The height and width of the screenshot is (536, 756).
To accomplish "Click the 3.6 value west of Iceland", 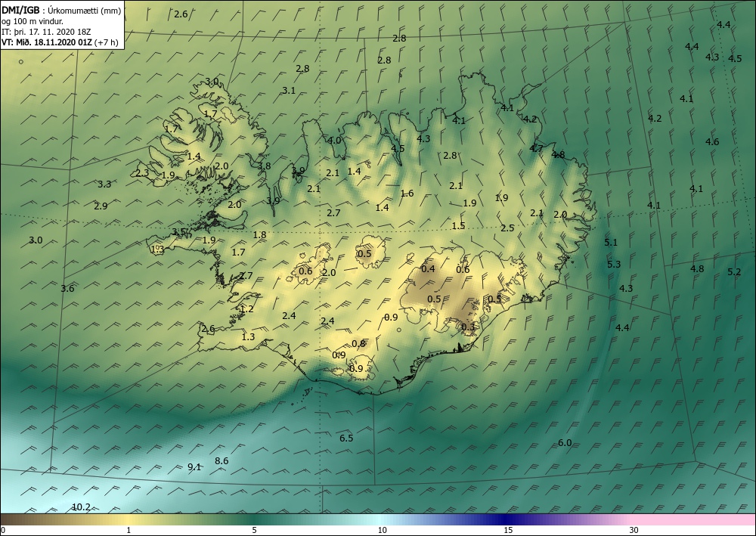I will pos(67,288).
